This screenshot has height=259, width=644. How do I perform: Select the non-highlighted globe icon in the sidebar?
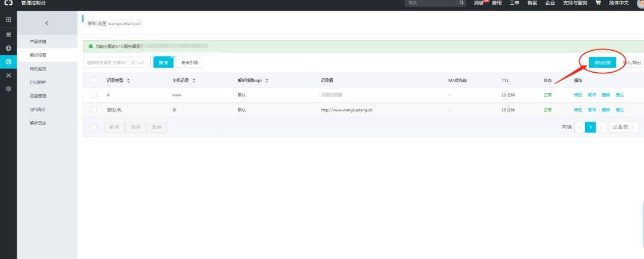point(8,48)
